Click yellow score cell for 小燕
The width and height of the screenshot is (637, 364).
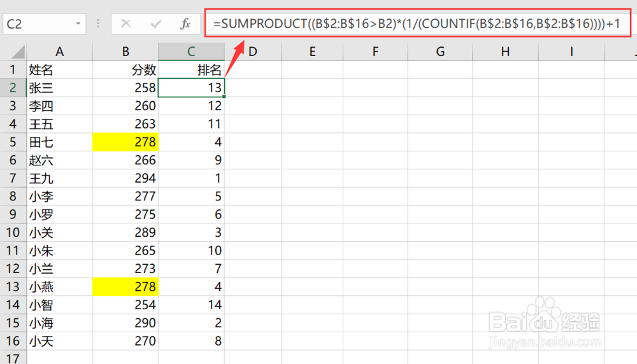(x=125, y=287)
